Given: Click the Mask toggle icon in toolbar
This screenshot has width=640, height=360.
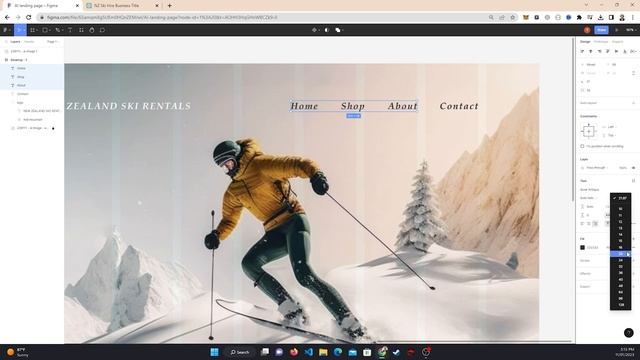Looking at the screenshot, I should click(327, 30).
